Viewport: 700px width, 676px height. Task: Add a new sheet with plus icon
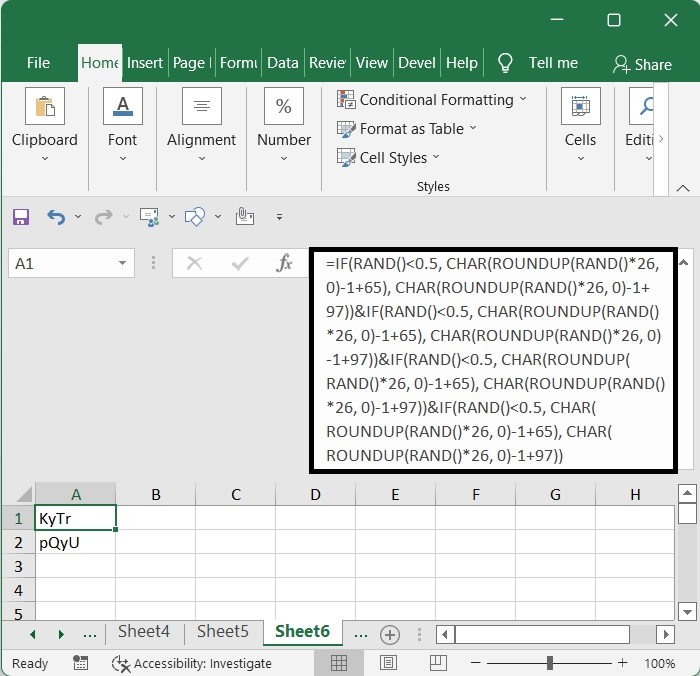390,634
